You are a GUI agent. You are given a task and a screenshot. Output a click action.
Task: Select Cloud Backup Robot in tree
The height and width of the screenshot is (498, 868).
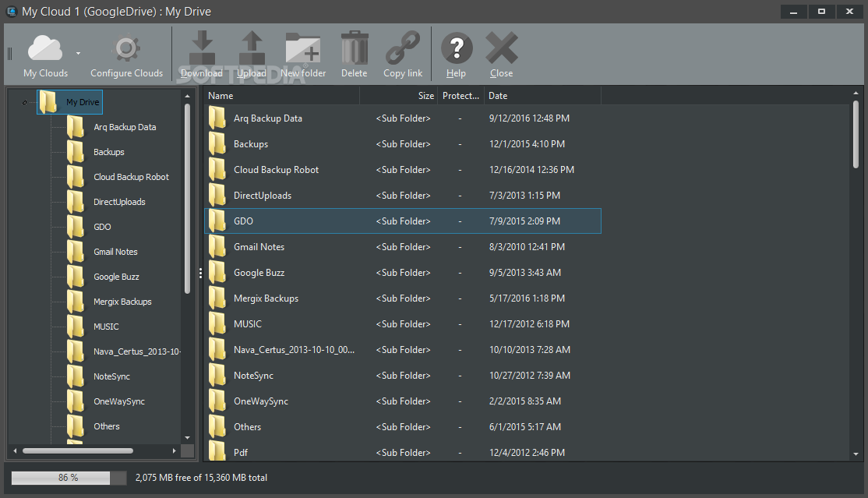click(x=131, y=177)
